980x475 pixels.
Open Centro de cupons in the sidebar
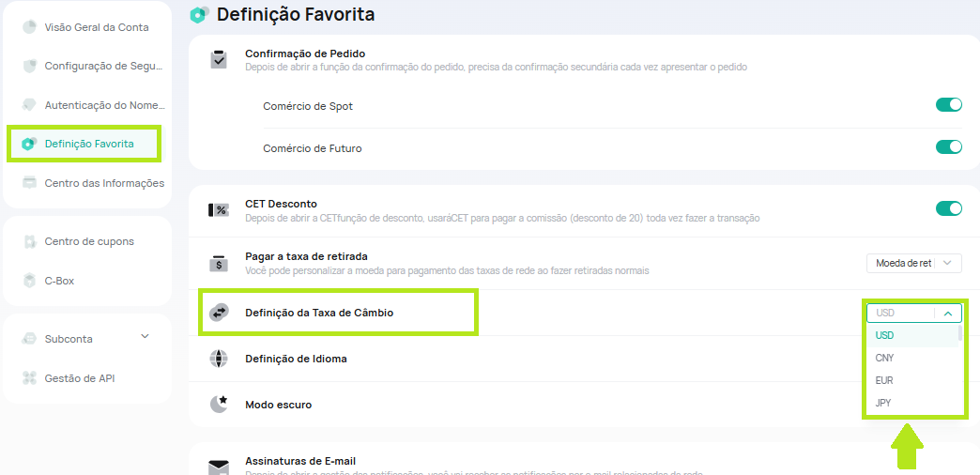click(x=87, y=241)
